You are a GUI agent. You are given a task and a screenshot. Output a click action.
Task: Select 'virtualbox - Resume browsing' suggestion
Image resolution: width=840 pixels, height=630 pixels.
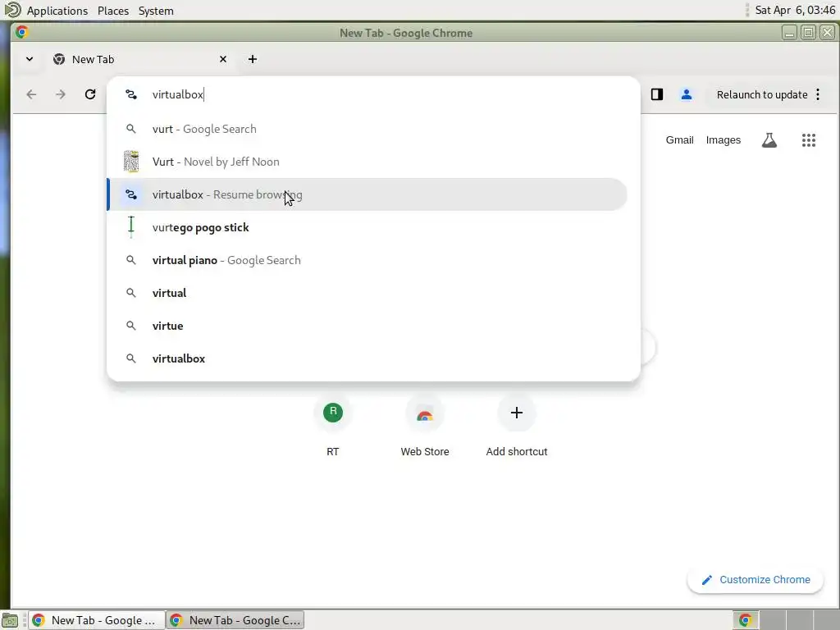click(367, 194)
